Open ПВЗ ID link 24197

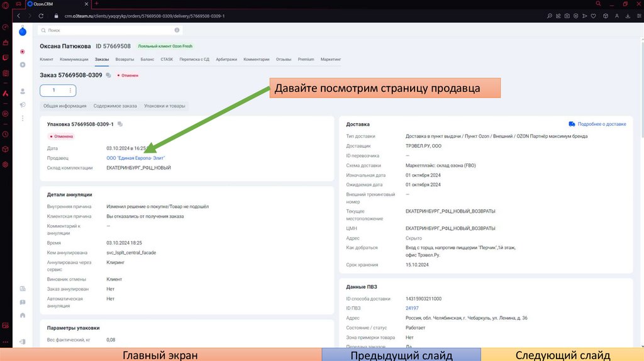click(x=412, y=308)
